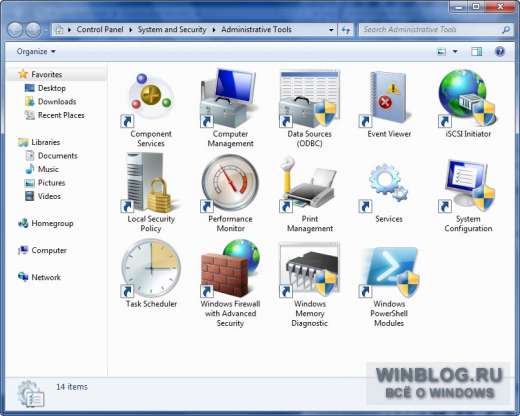Viewport: 520px width, 416px height.
Task: Toggle the preview pane button
Action: tap(477, 52)
